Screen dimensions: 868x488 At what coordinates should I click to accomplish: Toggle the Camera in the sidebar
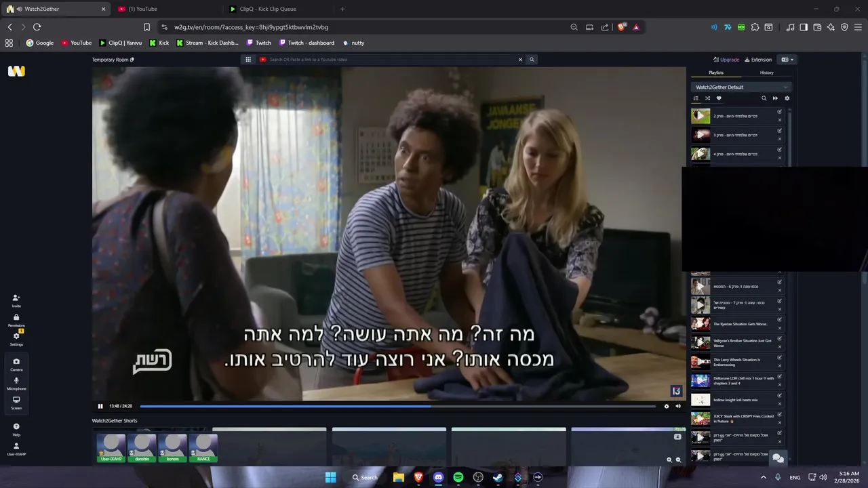16,361
